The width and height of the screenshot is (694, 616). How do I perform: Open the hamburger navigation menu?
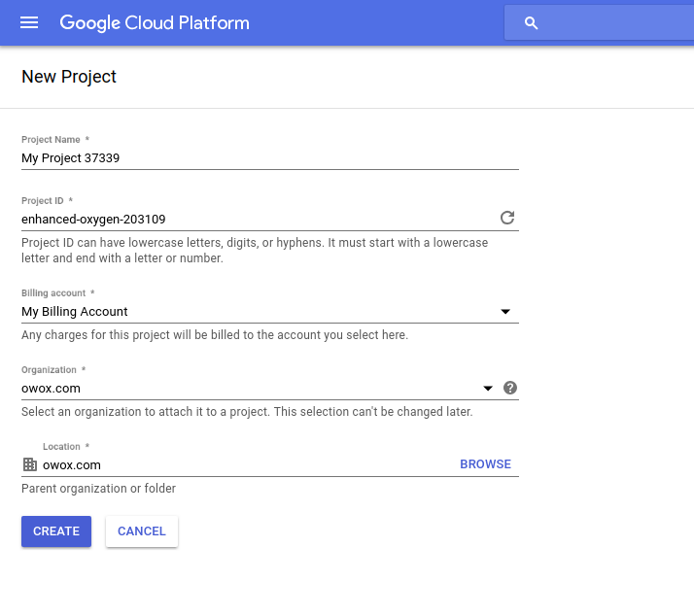click(x=29, y=22)
